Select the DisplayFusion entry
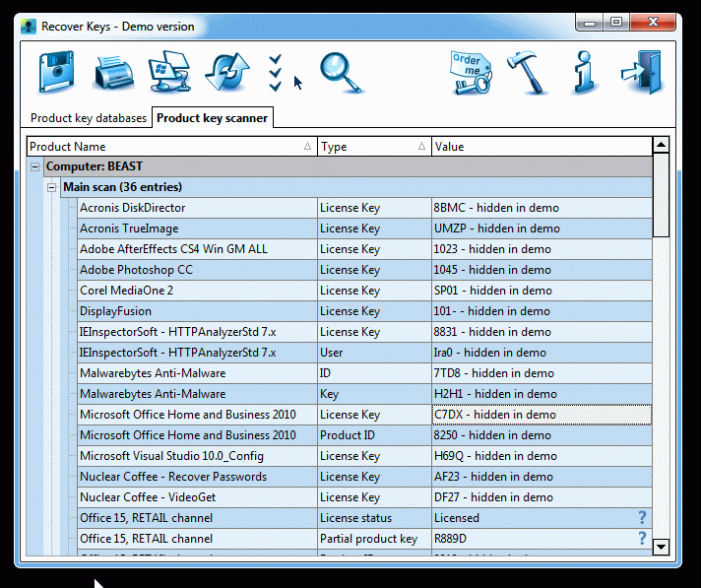 197,311
